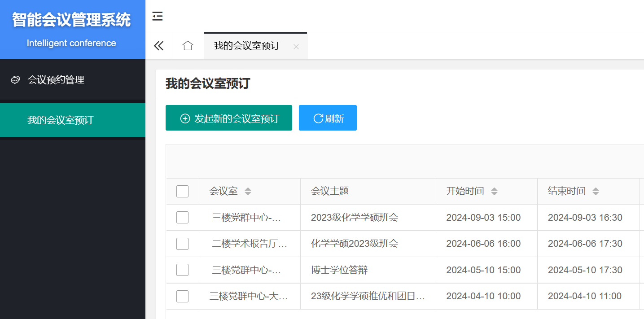Screen dimensions: 644x319
Task: Click the 会议主题 column header
Action: 330,191
